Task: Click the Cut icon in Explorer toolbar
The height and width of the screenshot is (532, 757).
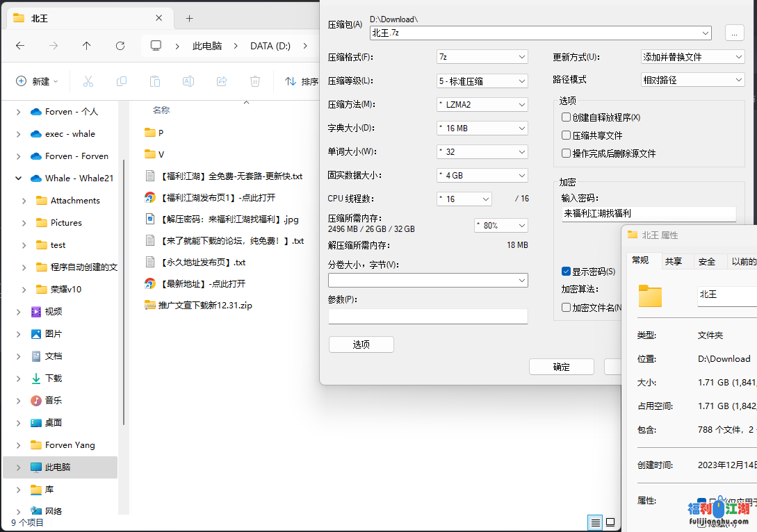Action: click(88, 81)
